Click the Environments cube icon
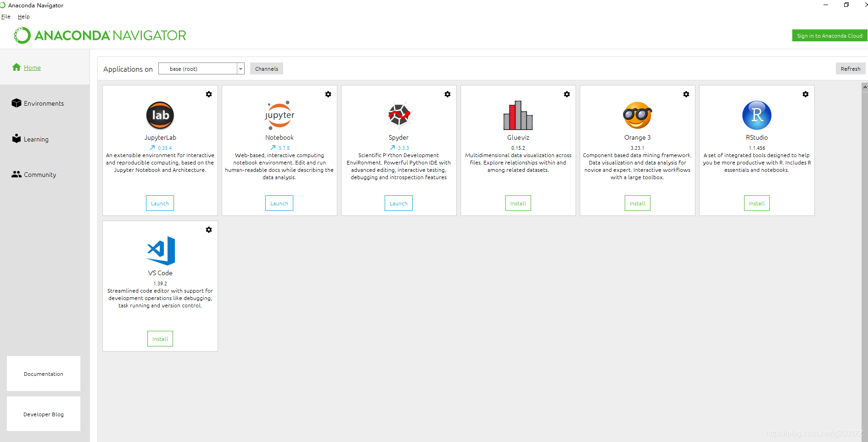The image size is (868, 442). [x=17, y=103]
